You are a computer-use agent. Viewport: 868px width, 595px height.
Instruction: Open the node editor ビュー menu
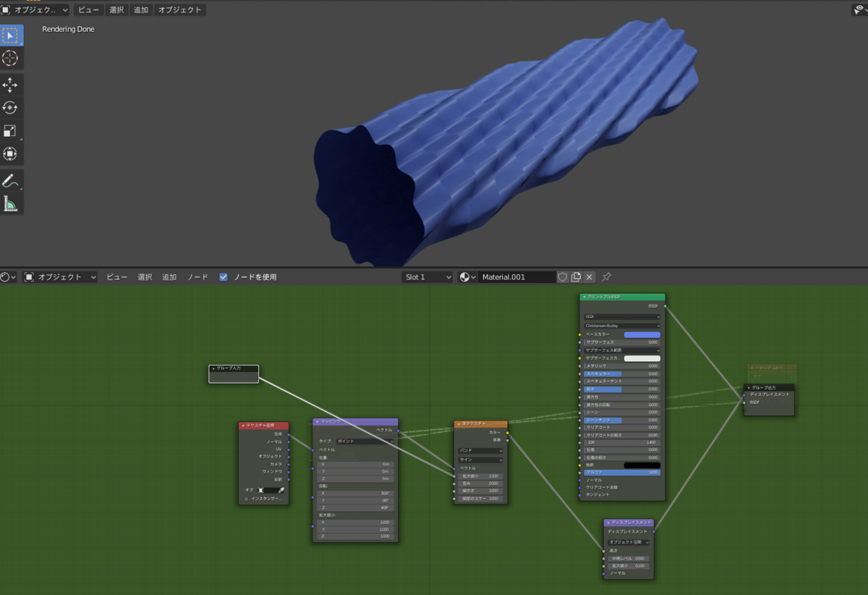click(116, 277)
